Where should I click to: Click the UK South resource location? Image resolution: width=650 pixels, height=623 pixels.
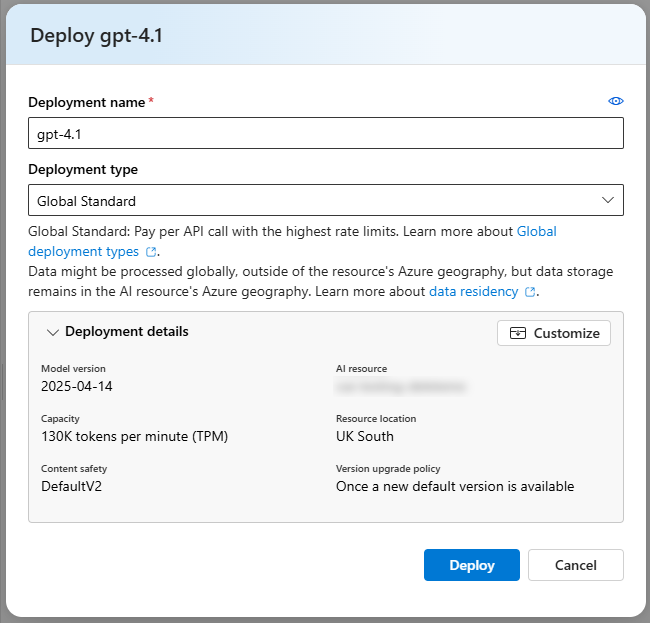(365, 436)
